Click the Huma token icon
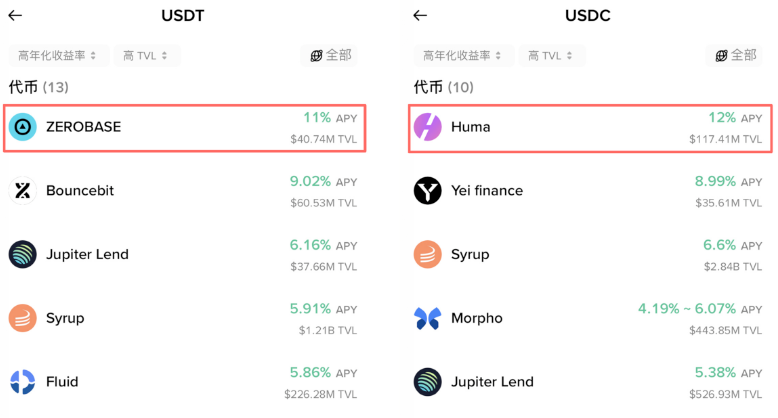 (x=428, y=127)
